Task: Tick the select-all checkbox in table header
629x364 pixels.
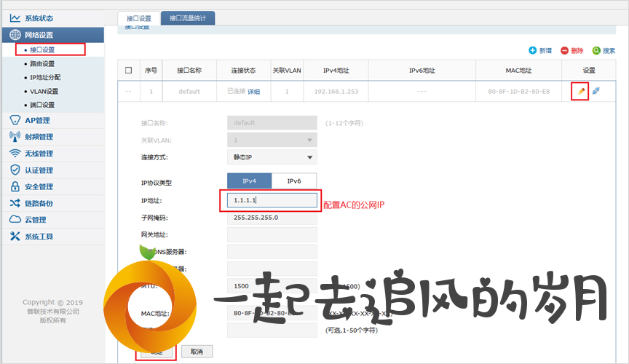Action: (x=128, y=70)
